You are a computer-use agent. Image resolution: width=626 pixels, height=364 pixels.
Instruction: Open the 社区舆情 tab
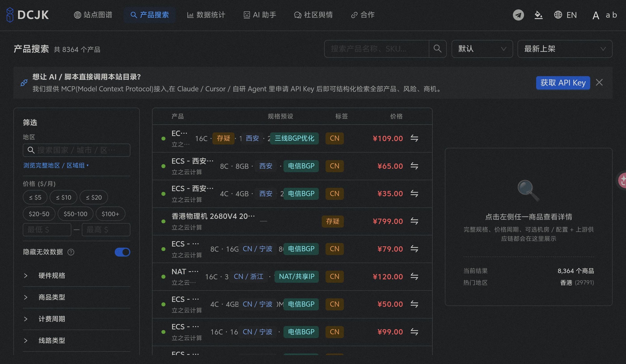click(313, 15)
